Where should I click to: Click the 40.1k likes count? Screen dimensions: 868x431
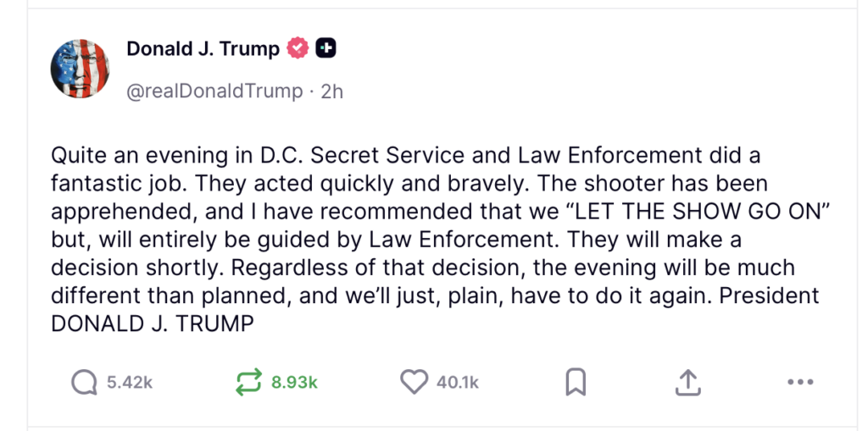[x=458, y=383]
